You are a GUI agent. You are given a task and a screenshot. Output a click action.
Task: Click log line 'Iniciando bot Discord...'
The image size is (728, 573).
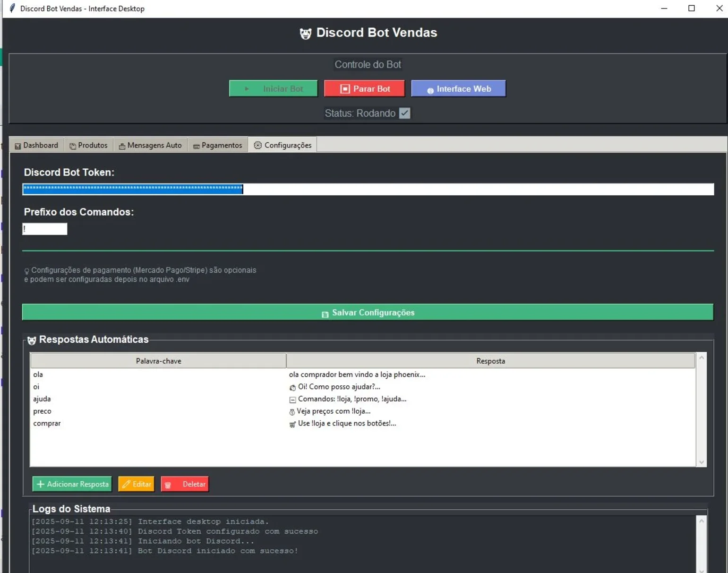tap(196, 541)
